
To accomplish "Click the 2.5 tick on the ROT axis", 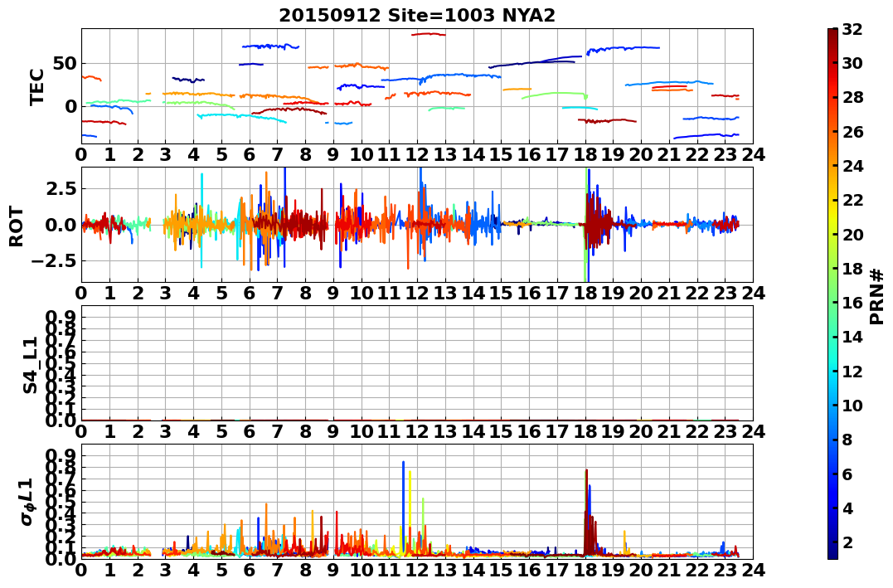I will [x=61, y=188].
